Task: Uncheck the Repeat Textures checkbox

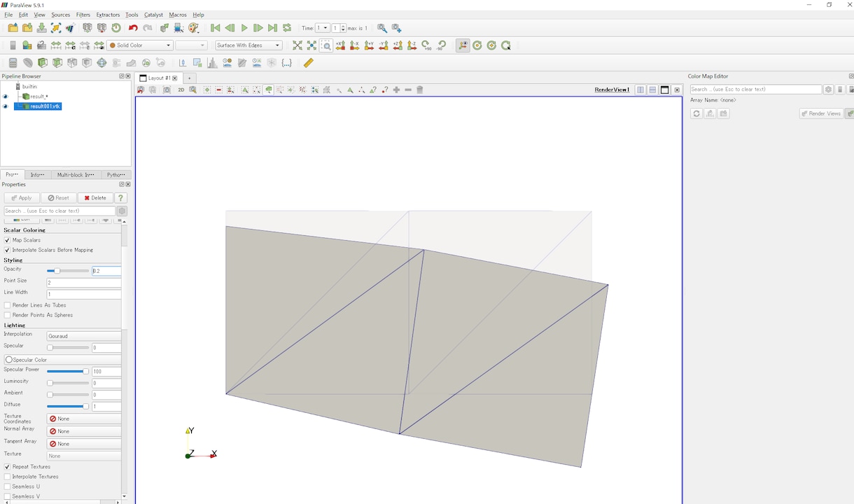Action: coord(7,467)
